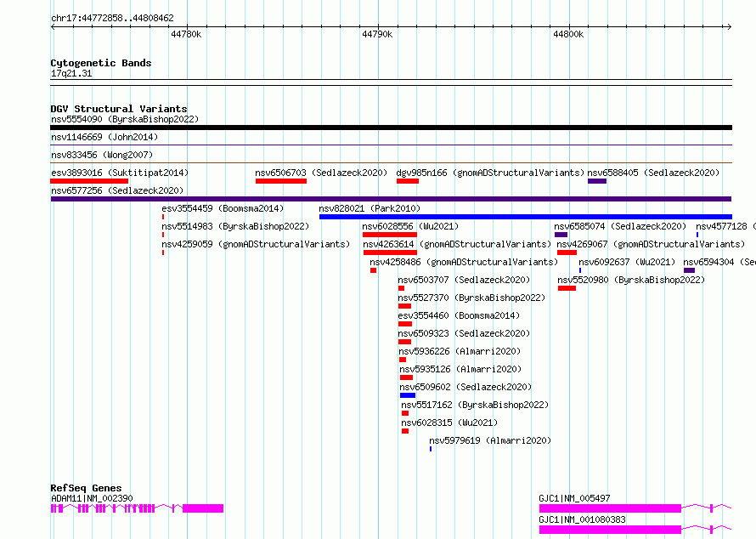This screenshot has height=539, width=756.
Task: Open nsv6028556 (Wu2021) label
Action: click(410, 226)
